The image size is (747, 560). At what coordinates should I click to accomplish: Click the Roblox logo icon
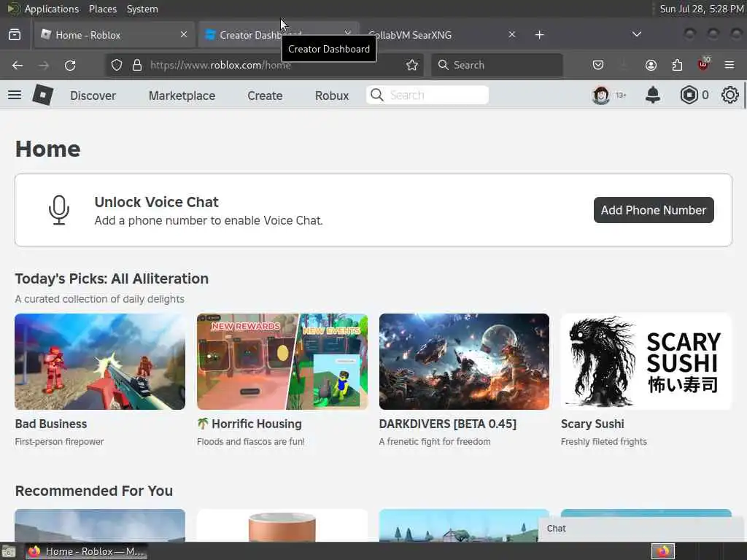(x=43, y=95)
